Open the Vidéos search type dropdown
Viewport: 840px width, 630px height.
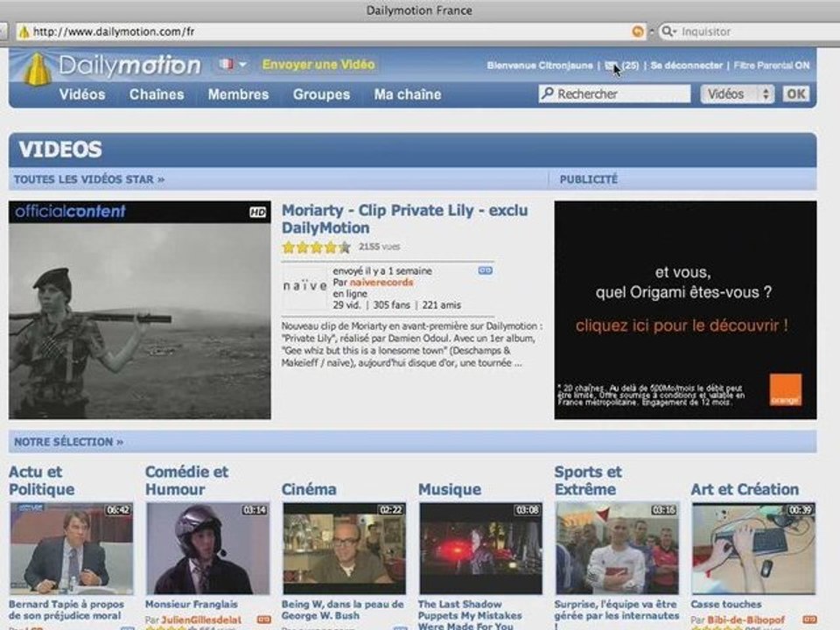click(x=737, y=94)
